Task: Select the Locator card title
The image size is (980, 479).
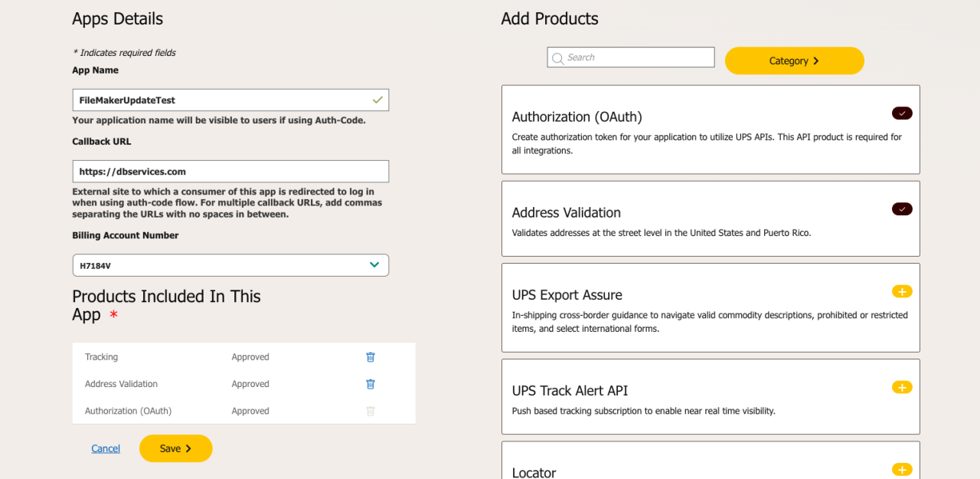Action: [x=534, y=472]
